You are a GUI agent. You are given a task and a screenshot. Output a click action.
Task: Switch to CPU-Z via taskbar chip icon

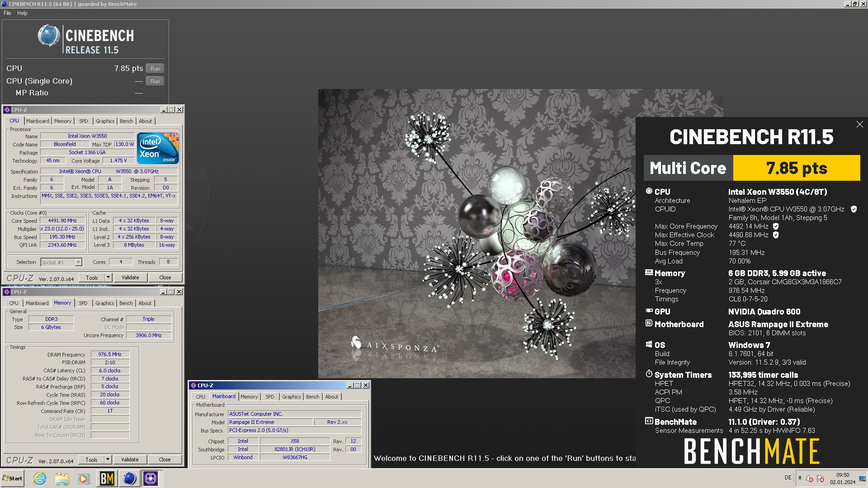151,479
